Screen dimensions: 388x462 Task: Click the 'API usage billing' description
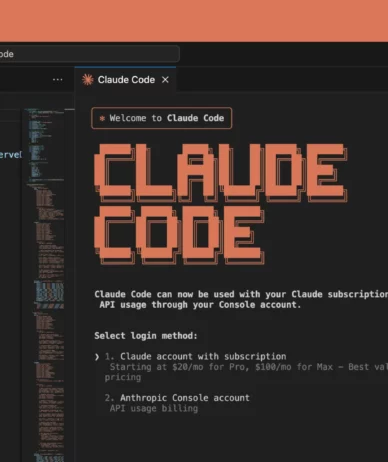[154, 408]
